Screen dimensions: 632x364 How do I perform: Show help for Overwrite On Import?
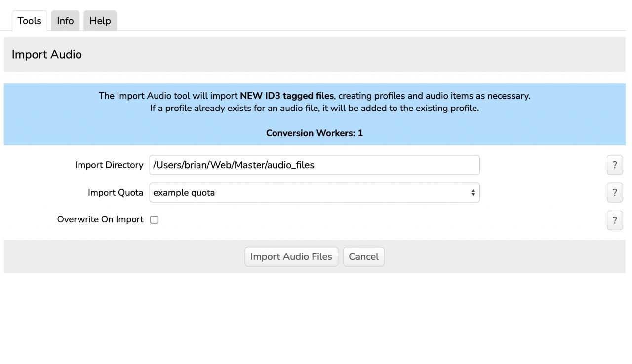614,220
